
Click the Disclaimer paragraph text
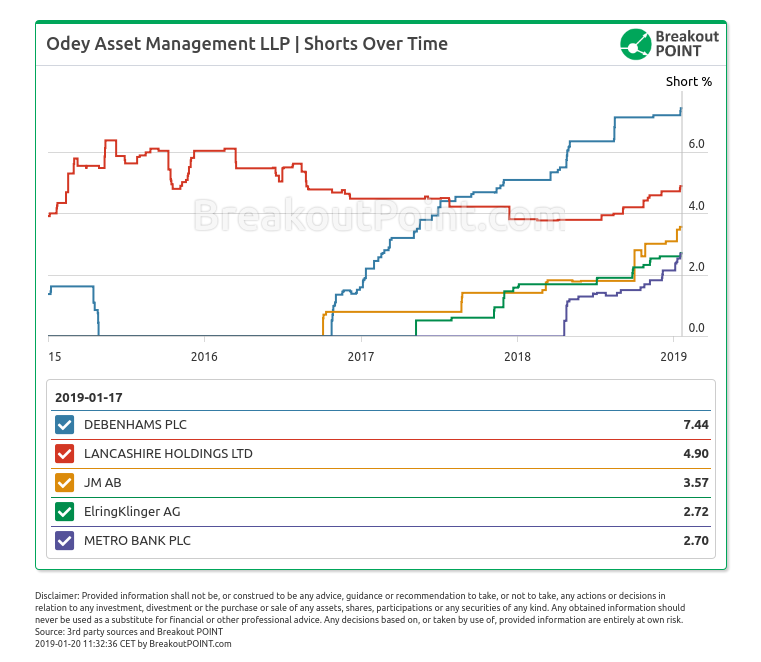point(360,608)
